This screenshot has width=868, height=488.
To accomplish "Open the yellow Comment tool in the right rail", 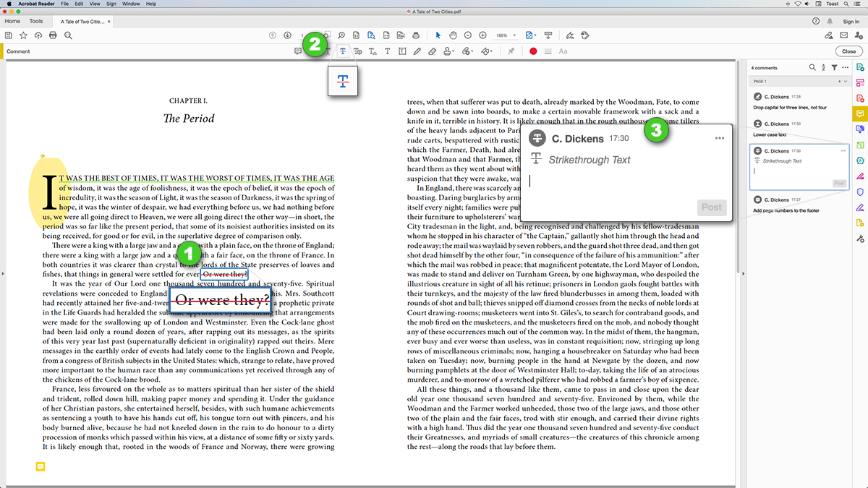I will pyautogui.click(x=860, y=114).
